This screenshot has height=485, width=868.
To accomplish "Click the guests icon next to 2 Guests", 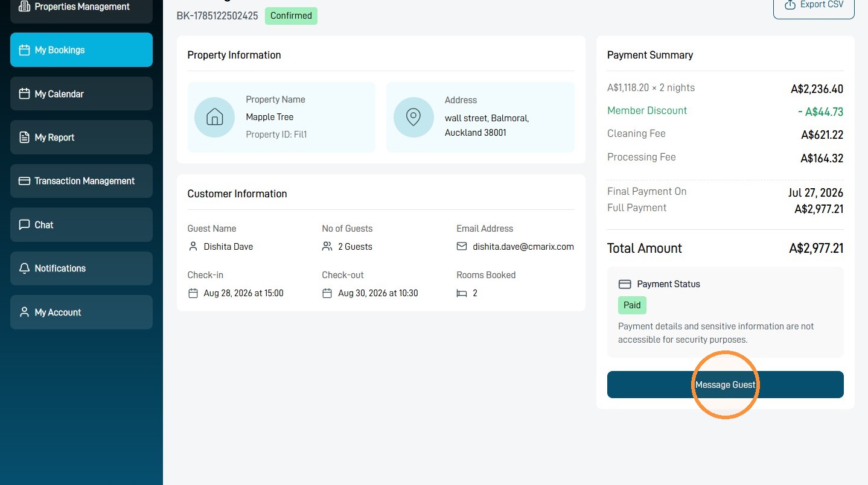I will point(327,246).
